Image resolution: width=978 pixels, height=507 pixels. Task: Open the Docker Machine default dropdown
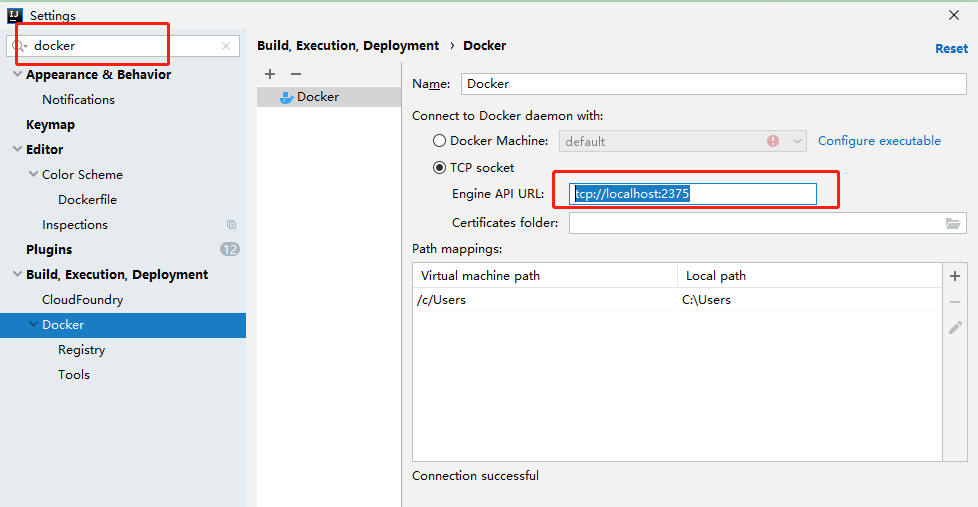click(x=797, y=142)
